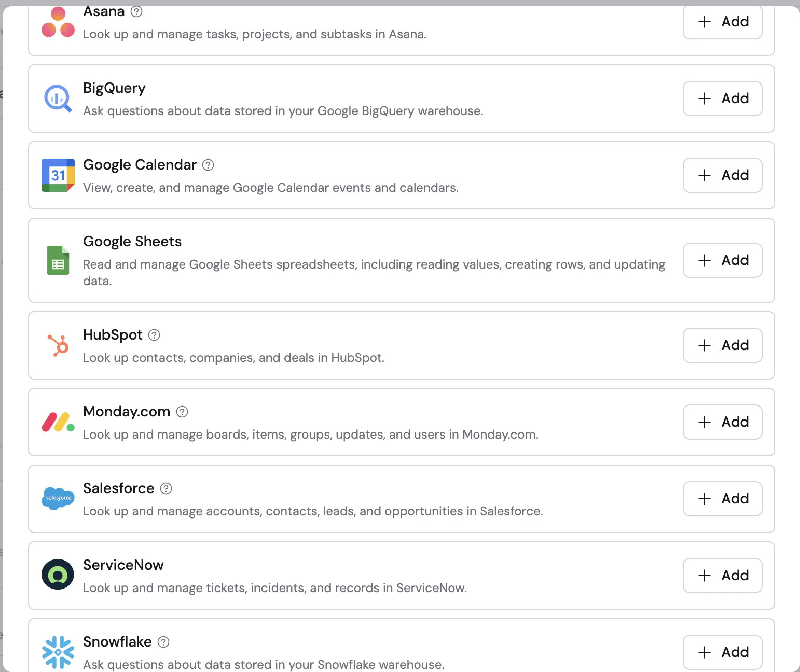Click the Monday.com logo icon
Image resolution: width=800 pixels, height=672 pixels.
pyautogui.click(x=58, y=422)
